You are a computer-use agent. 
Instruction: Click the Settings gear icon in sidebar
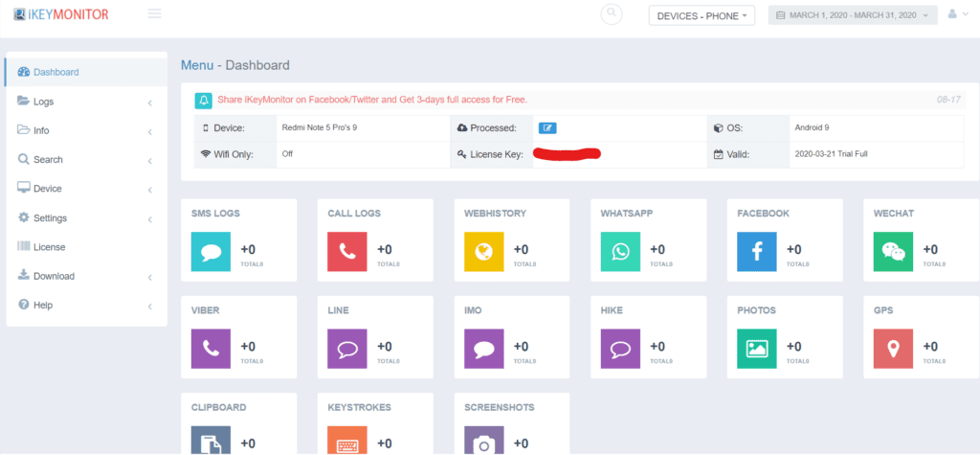click(x=24, y=217)
